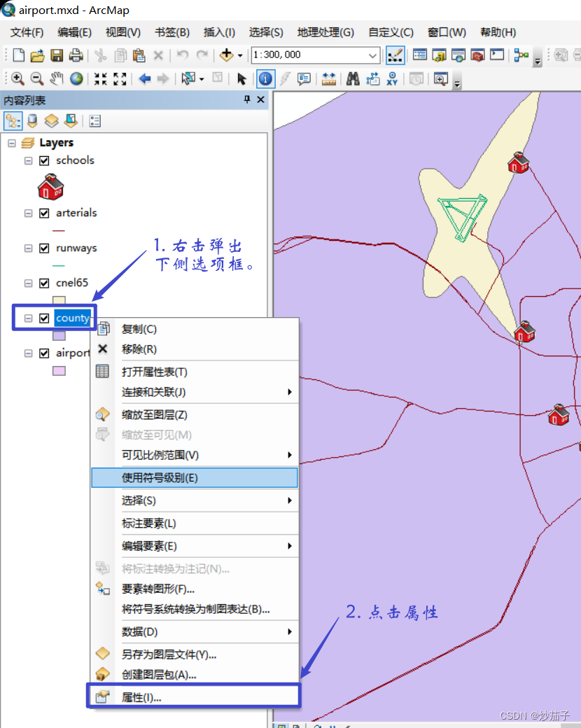This screenshot has width=581, height=728.
Task: Print the map using the printer icon
Action: pyautogui.click(x=76, y=55)
